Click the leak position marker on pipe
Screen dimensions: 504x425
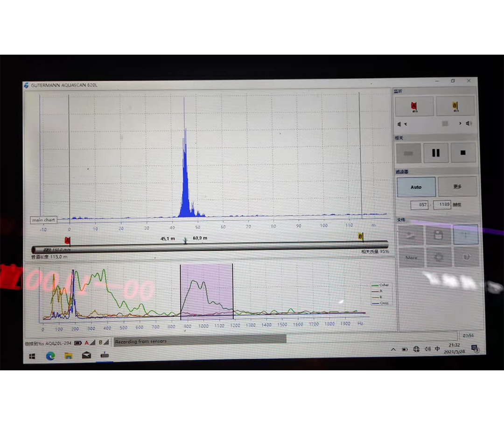(x=185, y=241)
